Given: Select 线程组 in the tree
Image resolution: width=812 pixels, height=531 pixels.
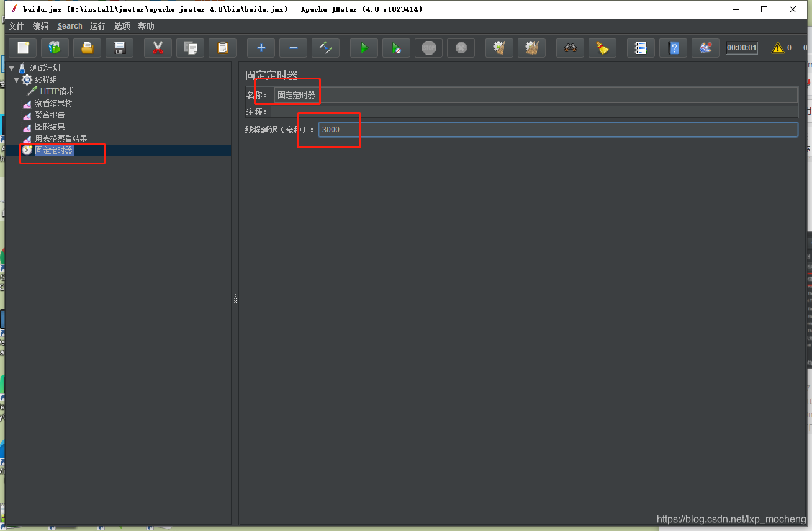Looking at the screenshot, I should tap(47, 79).
